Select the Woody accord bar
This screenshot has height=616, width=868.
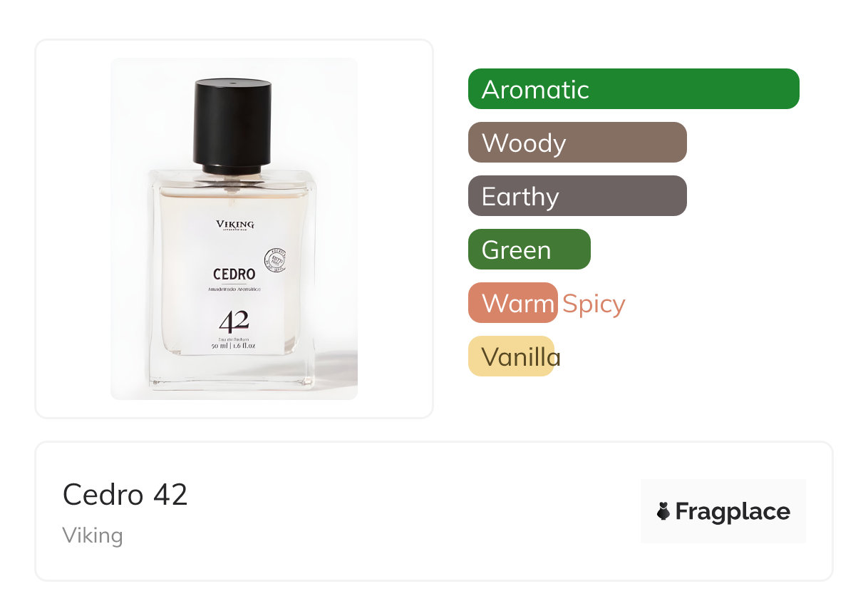click(577, 143)
